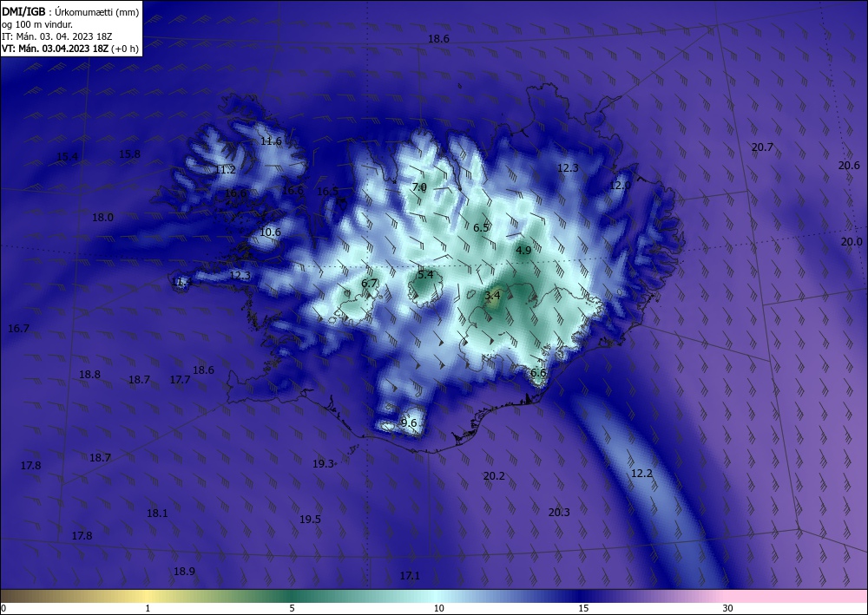Click the 18.8 value on the map
The width and height of the screenshot is (868, 615).
[89, 375]
